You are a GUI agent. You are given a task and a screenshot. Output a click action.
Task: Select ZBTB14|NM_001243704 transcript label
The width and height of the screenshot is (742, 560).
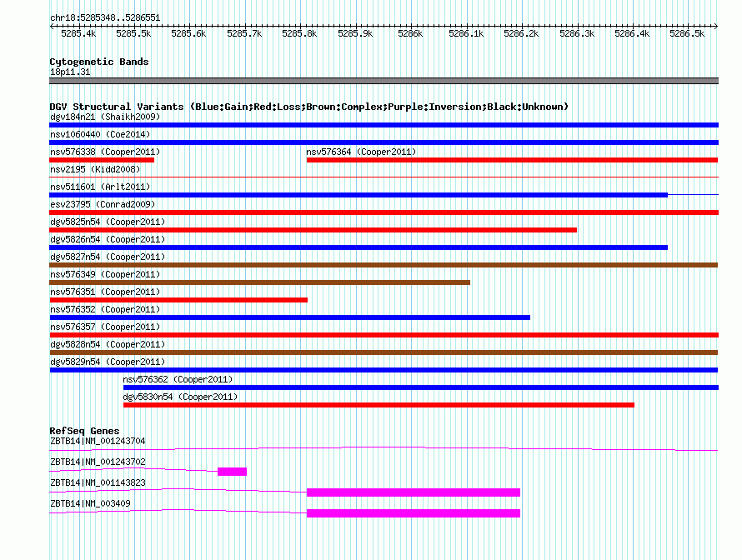click(x=98, y=442)
